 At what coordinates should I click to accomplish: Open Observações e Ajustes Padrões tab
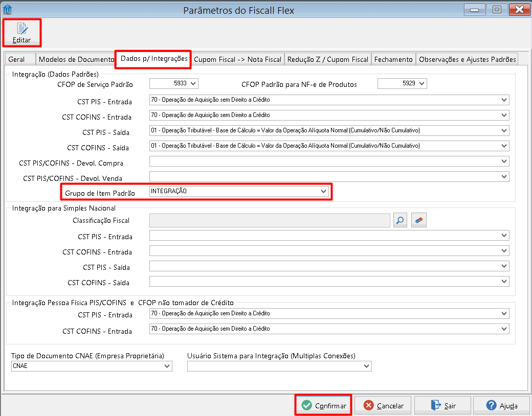(467, 59)
